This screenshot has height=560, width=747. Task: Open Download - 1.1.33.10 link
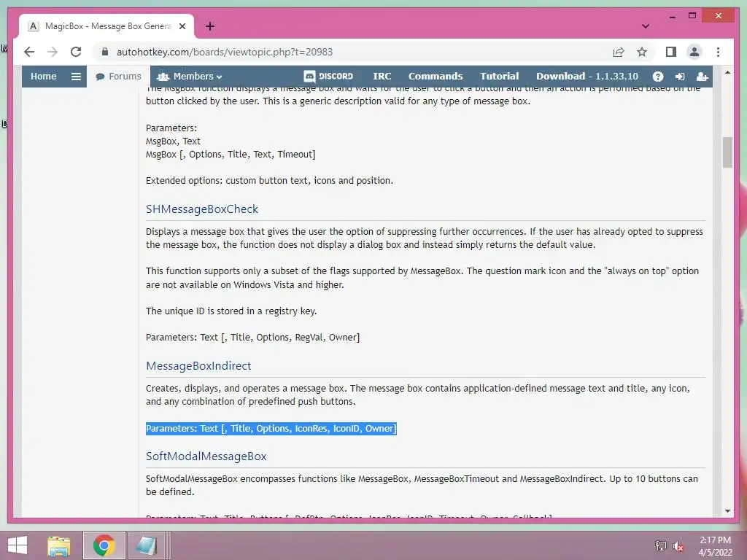[587, 76]
